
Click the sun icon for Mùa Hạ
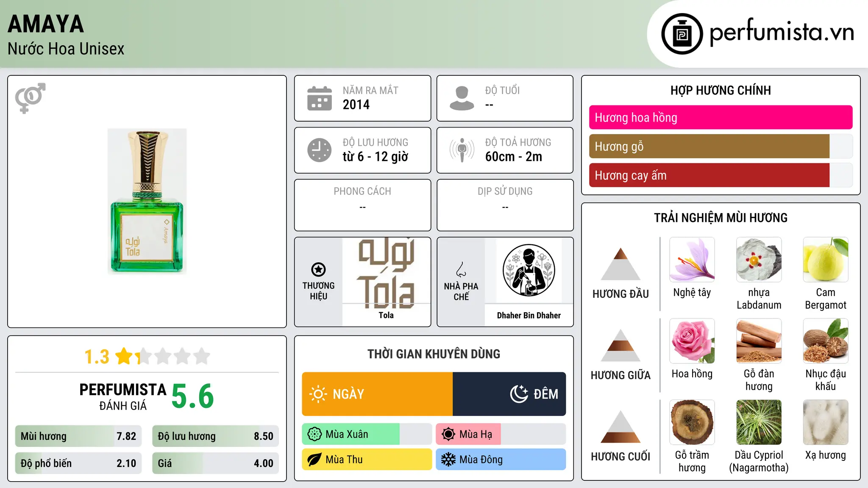pyautogui.click(x=448, y=434)
